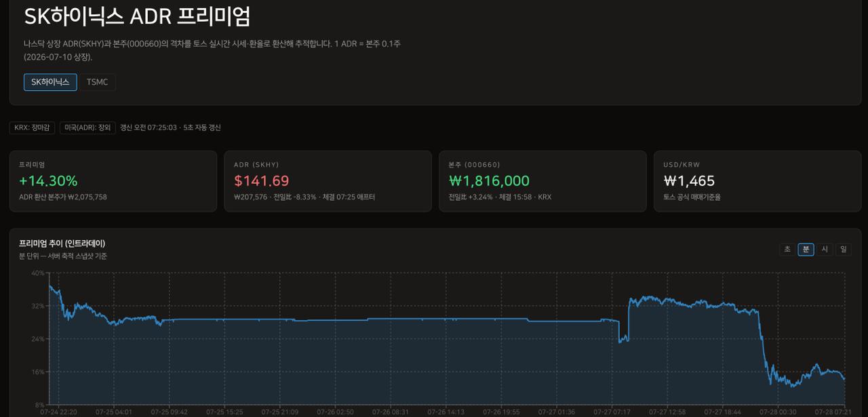
Task: Click the ADR (SKHY) card label
Action: (256, 165)
